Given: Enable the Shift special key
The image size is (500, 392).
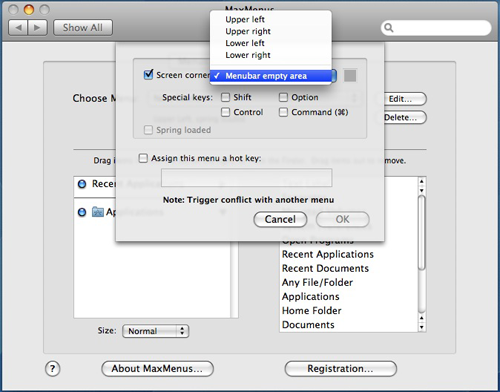Looking at the screenshot, I should pos(226,97).
